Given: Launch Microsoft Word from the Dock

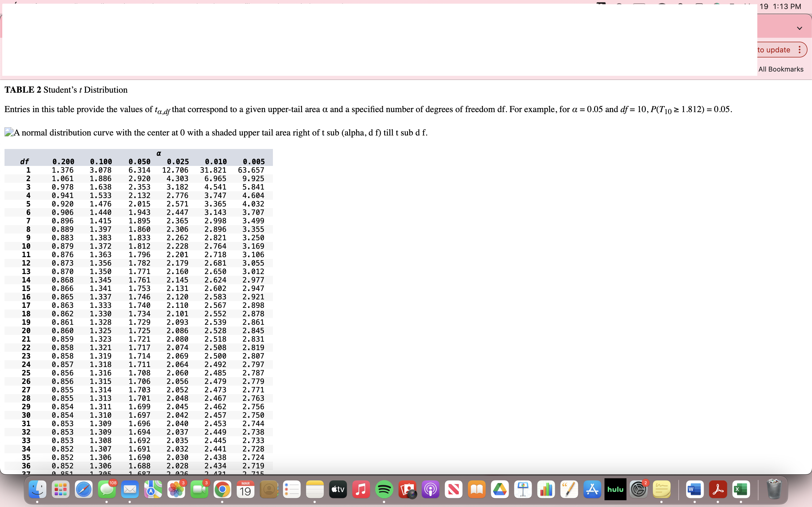Looking at the screenshot, I should coord(694,490).
